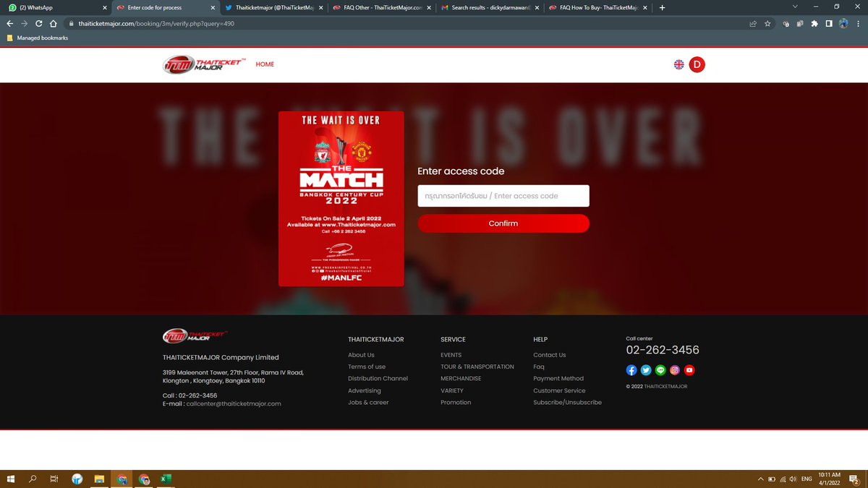Screen dimensions: 868x488
Task: Open Distribution Channel footer link
Action: [378, 378]
